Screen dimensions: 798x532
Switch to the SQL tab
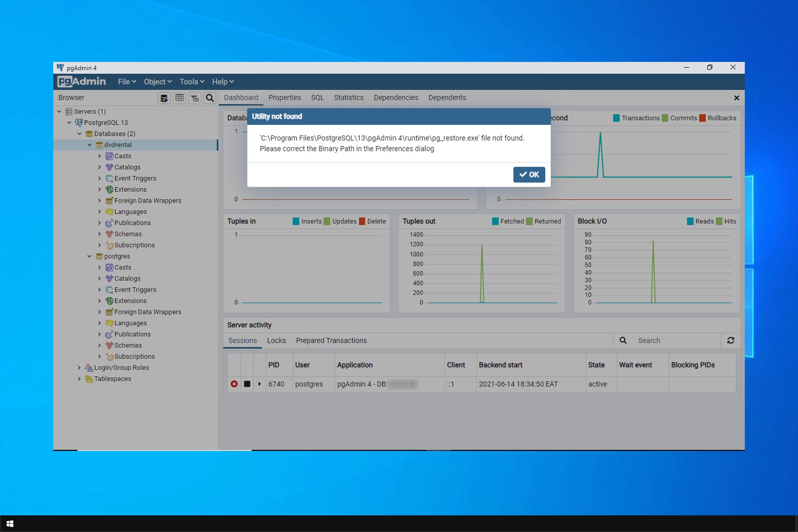317,98
